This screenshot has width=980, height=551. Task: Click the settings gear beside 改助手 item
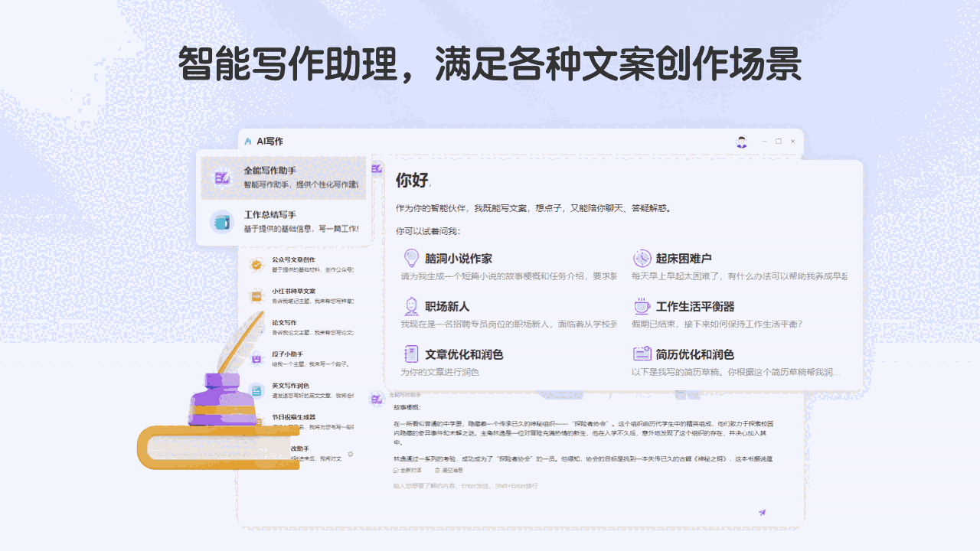tap(351, 454)
